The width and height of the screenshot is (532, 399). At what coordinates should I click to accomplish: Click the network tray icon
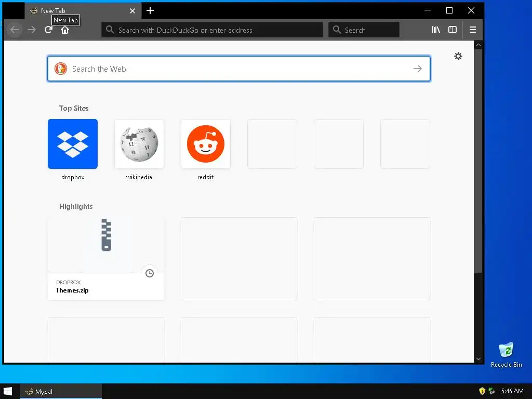(491, 391)
